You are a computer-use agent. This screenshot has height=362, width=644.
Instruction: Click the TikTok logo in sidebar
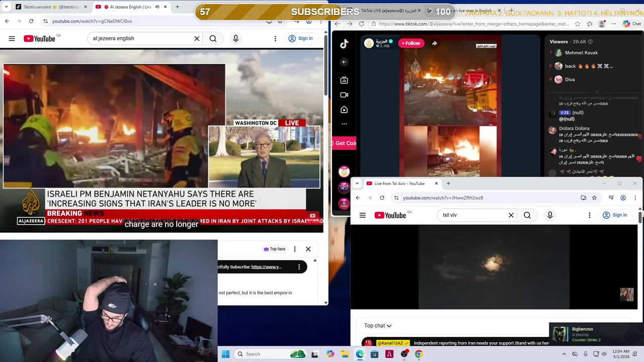[344, 44]
